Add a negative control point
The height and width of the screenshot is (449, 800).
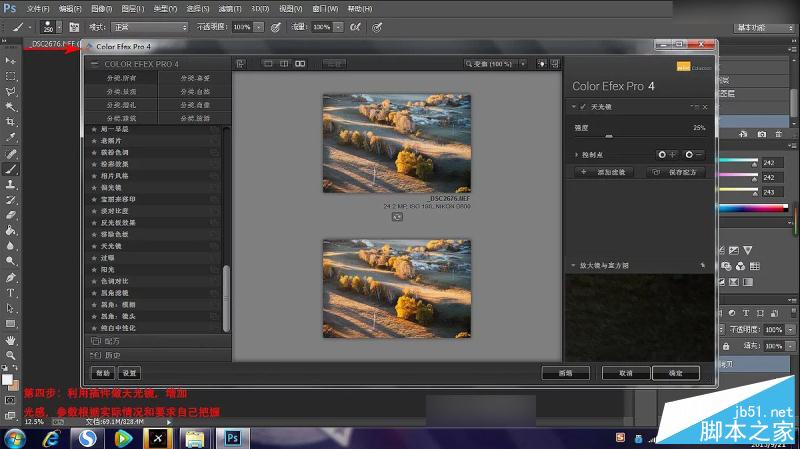tap(694, 155)
